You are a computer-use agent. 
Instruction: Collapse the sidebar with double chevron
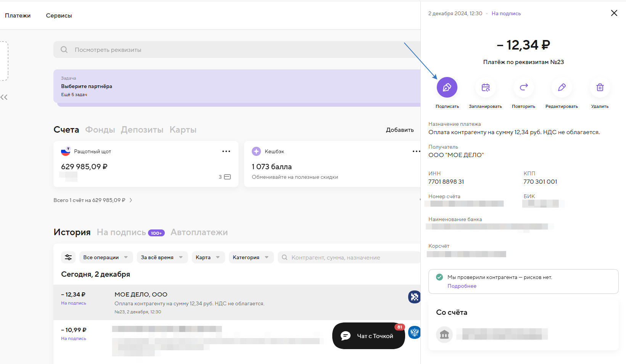4,97
